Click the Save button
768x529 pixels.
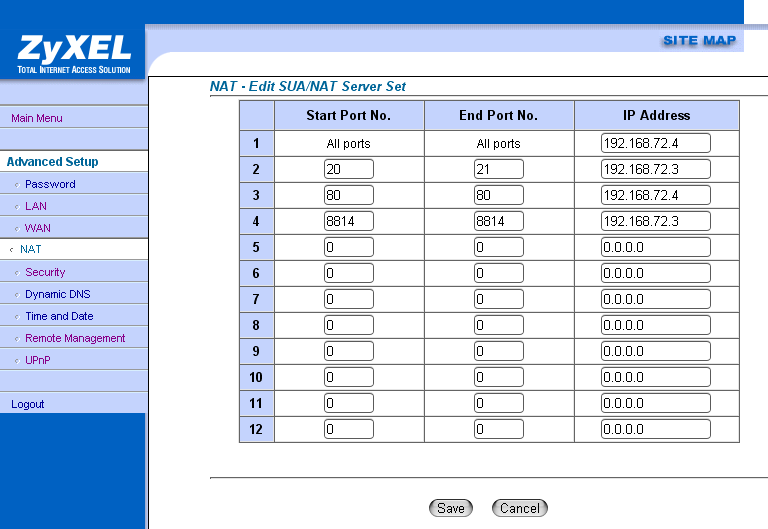pyautogui.click(x=451, y=508)
